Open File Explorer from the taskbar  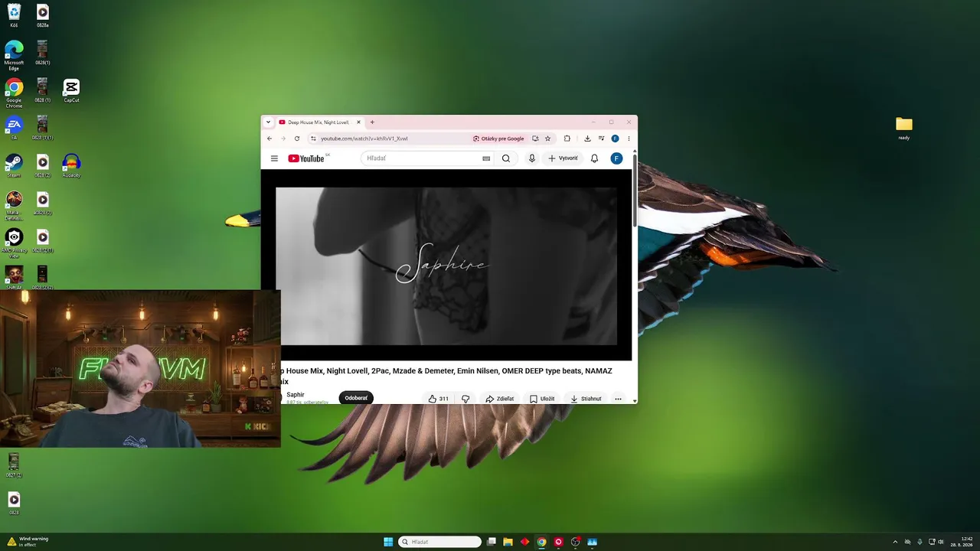[x=508, y=542]
